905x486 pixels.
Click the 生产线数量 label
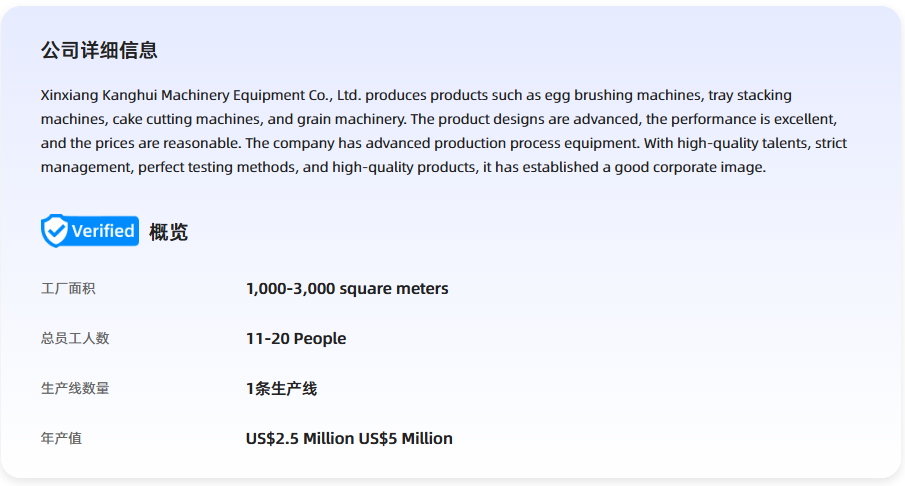[x=75, y=389]
